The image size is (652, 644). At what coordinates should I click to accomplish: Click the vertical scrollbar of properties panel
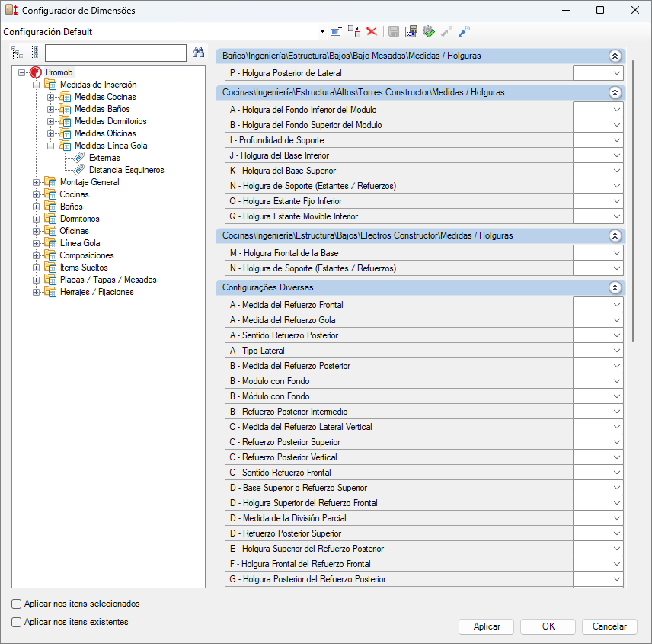pyautogui.click(x=632, y=229)
